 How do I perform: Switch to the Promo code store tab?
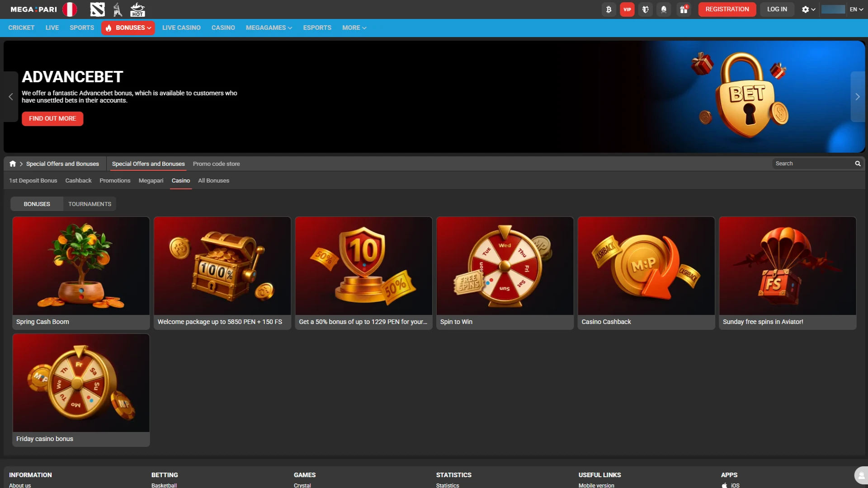(x=217, y=164)
